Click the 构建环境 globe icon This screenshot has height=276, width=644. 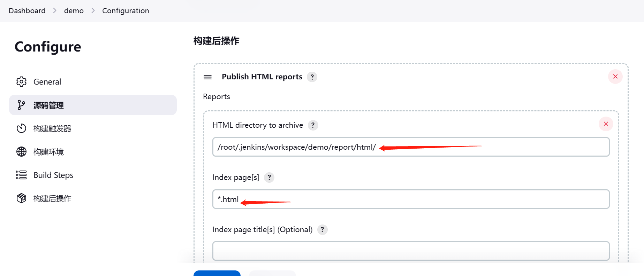[21, 152]
